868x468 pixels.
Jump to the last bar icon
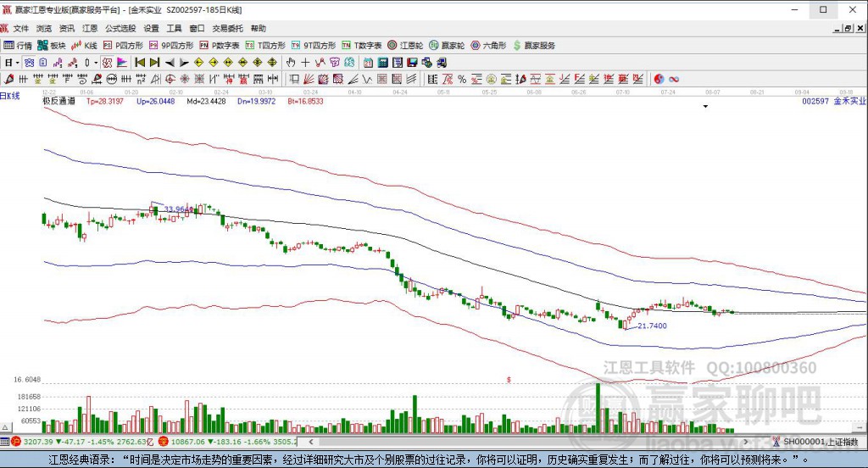tap(154, 63)
